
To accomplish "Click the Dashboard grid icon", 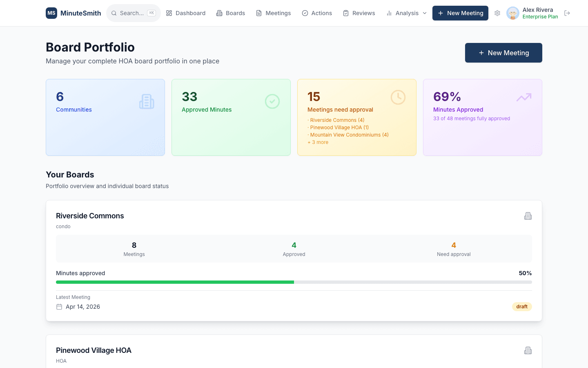I will point(169,13).
